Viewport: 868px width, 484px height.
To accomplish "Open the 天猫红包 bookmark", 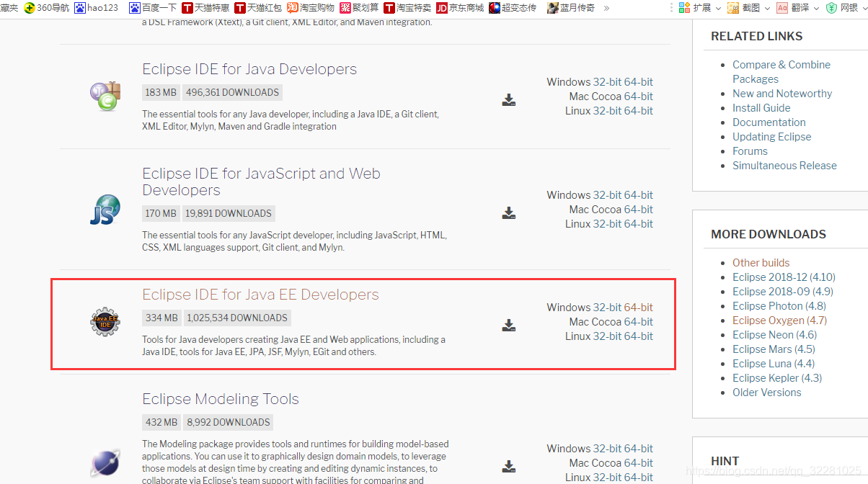I will tap(258, 8).
